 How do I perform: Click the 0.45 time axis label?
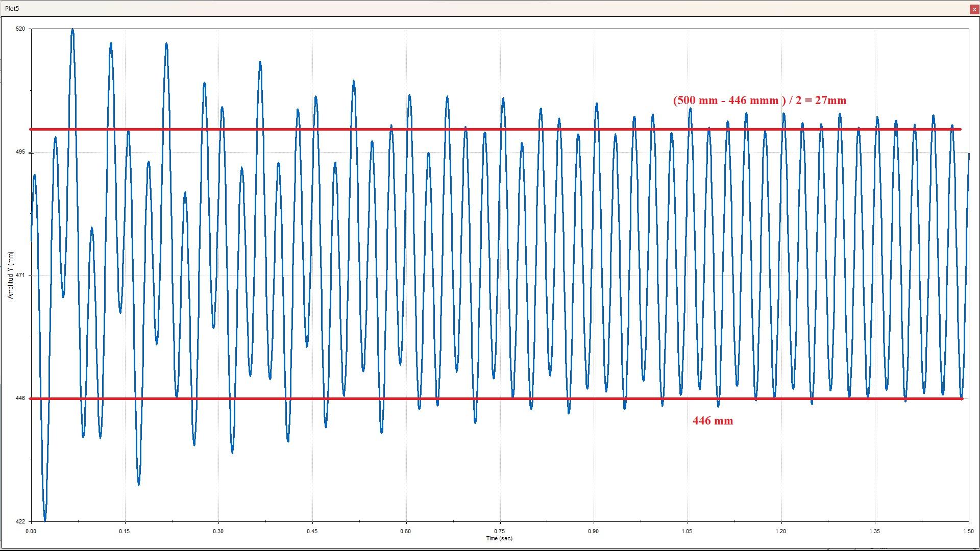tap(312, 531)
